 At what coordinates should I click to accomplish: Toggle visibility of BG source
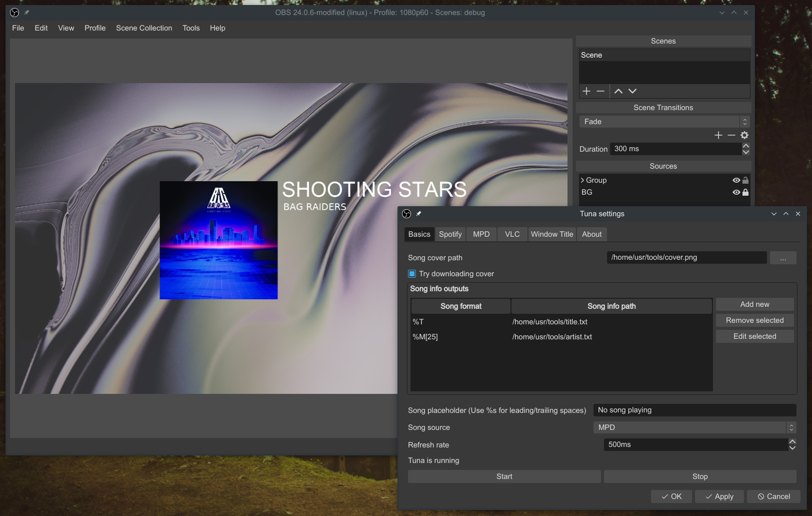click(736, 192)
